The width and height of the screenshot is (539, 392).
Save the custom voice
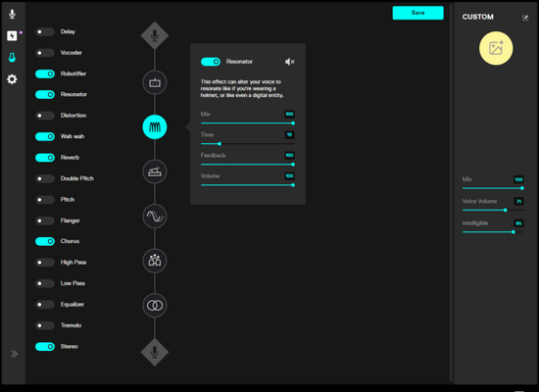[418, 13]
